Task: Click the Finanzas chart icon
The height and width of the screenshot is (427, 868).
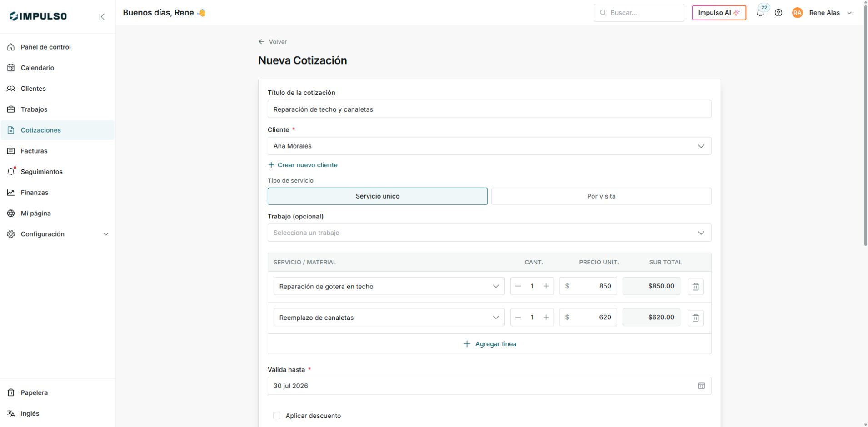Action: (11, 193)
